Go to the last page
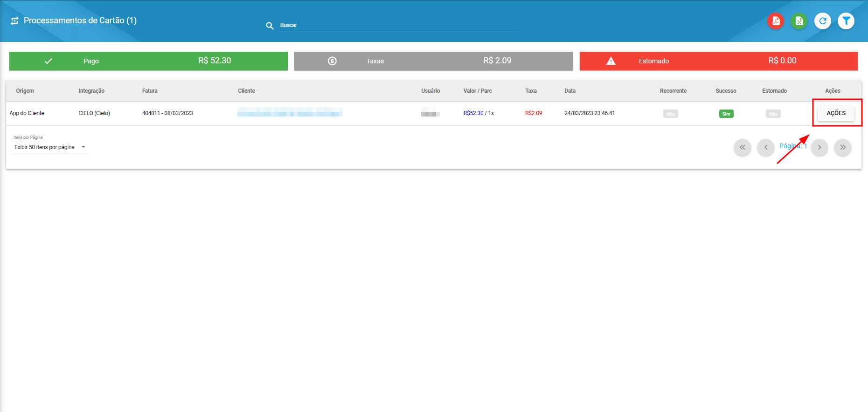The image size is (868, 412). tap(843, 147)
